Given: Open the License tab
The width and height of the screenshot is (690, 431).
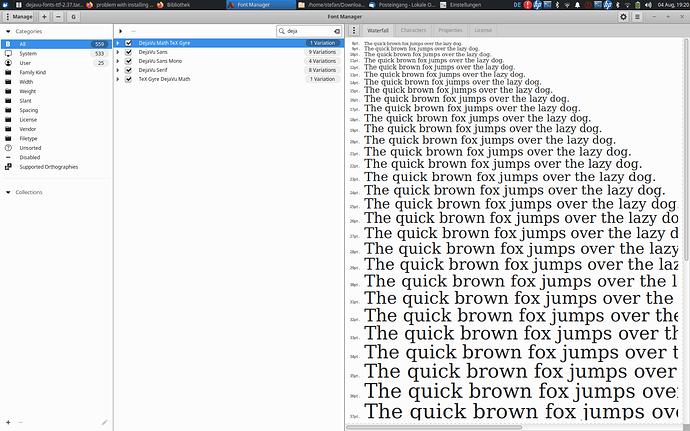Looking at the screenshot, I should pos(483,30).
